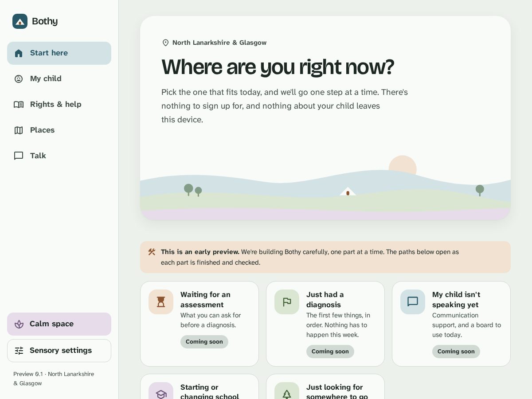The height and width of the screenshot is (399, 532).
Task: Select the Waiting for an assessment card
Action: pyautogui.click(x=199, y=324)
